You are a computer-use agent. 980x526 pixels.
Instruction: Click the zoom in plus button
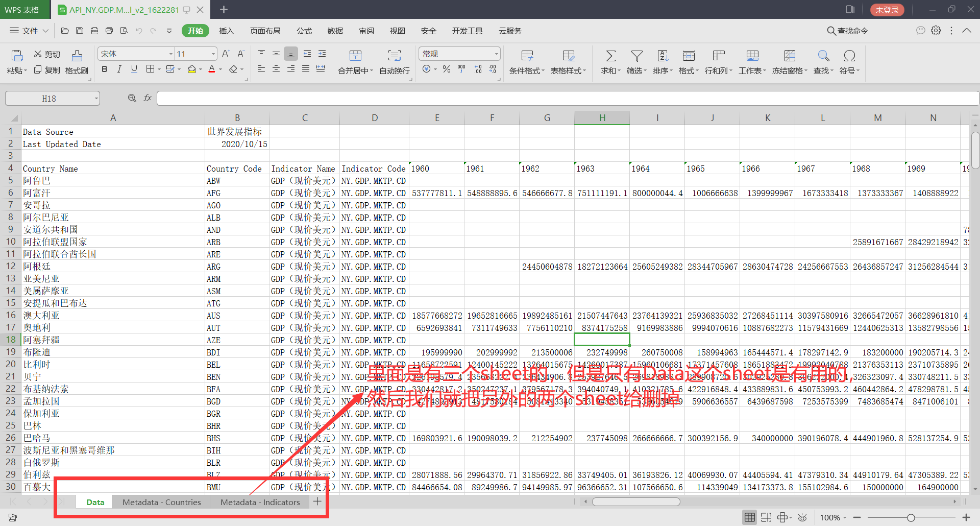pos(966,518)
